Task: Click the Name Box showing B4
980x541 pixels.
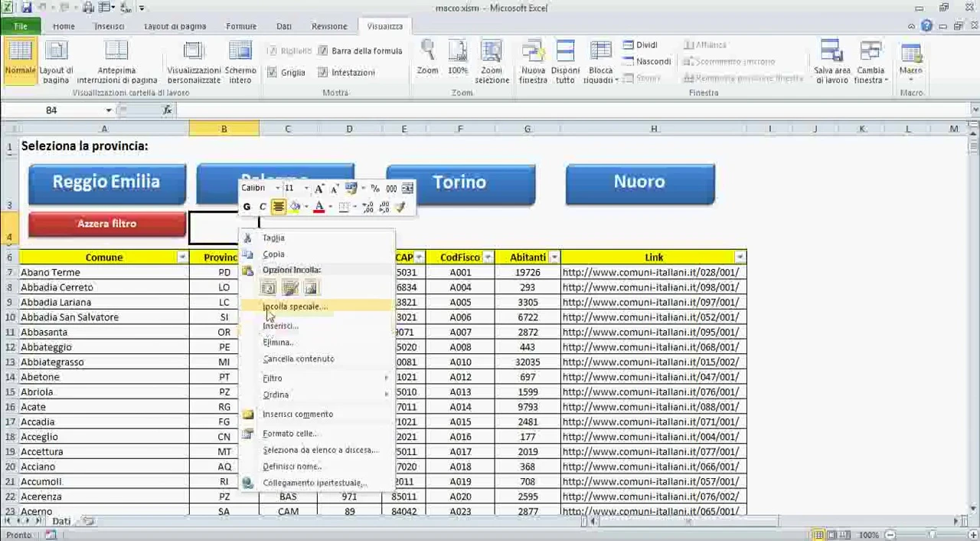Action: point(51,110)
